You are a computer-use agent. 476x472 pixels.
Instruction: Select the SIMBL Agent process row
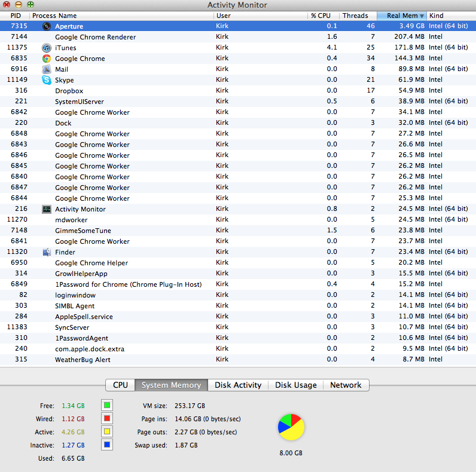coord(238,306)
